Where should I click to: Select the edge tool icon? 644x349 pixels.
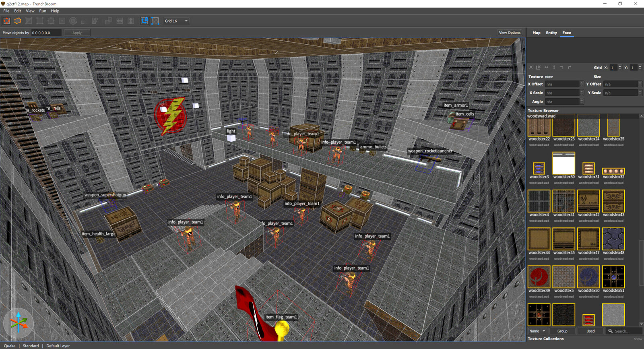(51, 21)
